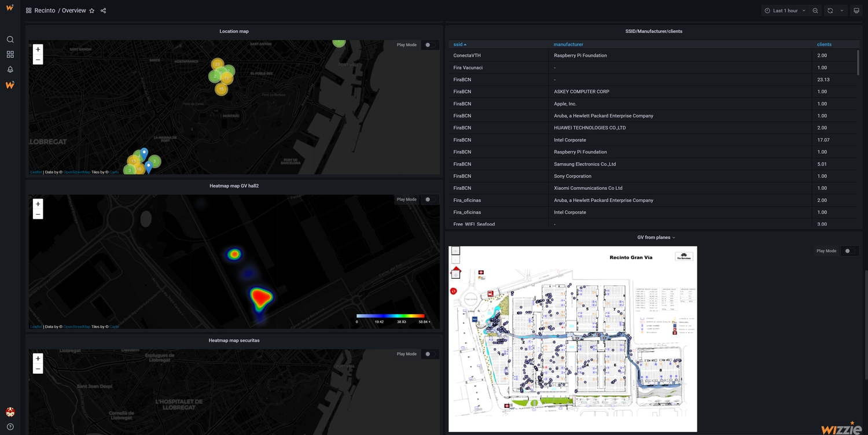Turn on Play Mode for GV from planes
The height and width of the screenshot is (435, 868).
tap(849, 250)
